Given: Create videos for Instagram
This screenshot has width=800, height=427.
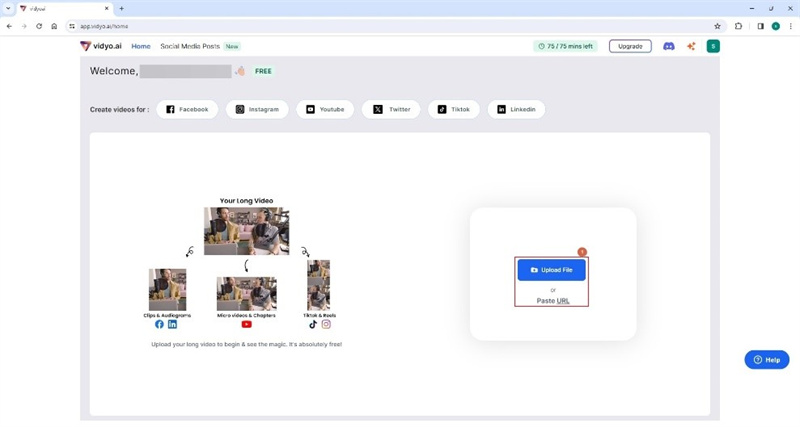Looking at the screenshot, I should pos(257,109).
